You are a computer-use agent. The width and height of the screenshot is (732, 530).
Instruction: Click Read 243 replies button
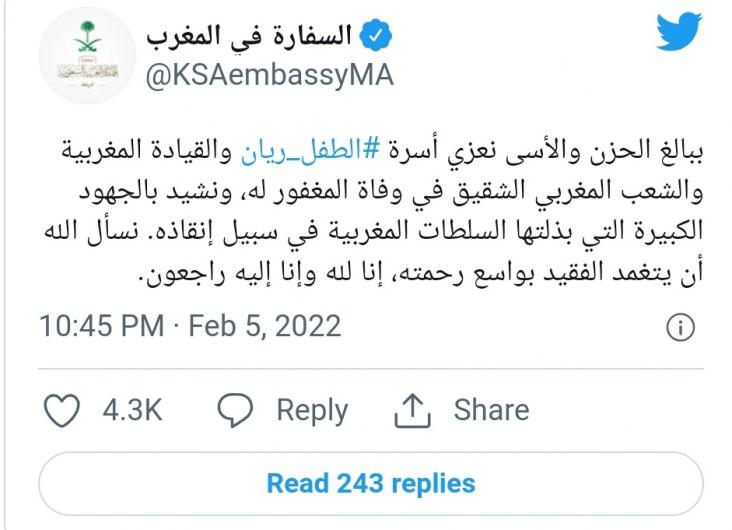pos(371,484)
